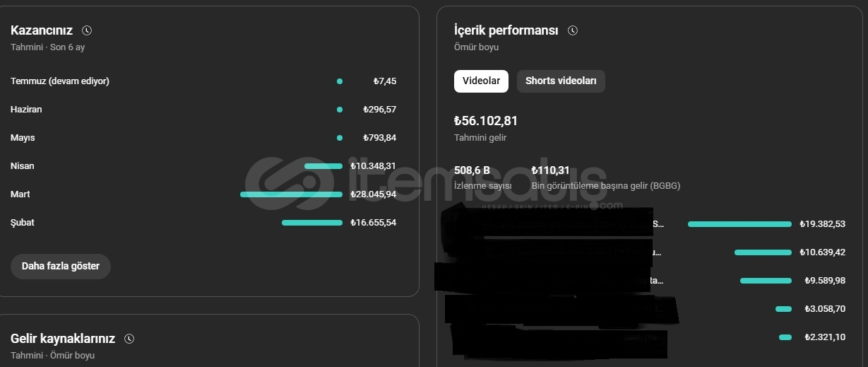Click the 508,6 B İzlenme sayısı metric
The width and height of the screenshot is (868, 367).
pyautogui.click(x=482, y=177)
